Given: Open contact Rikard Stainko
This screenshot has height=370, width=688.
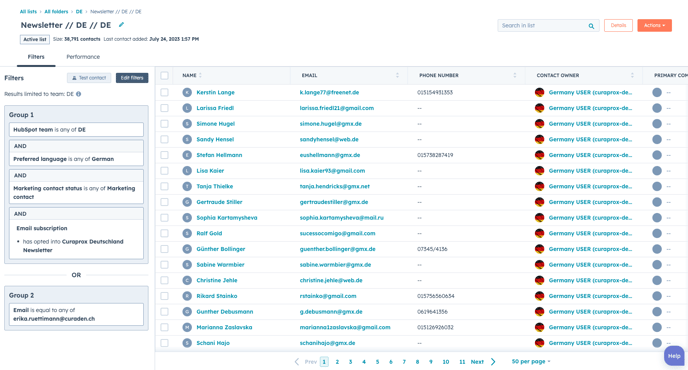Looking at the screenshot, I should point(217,296).
